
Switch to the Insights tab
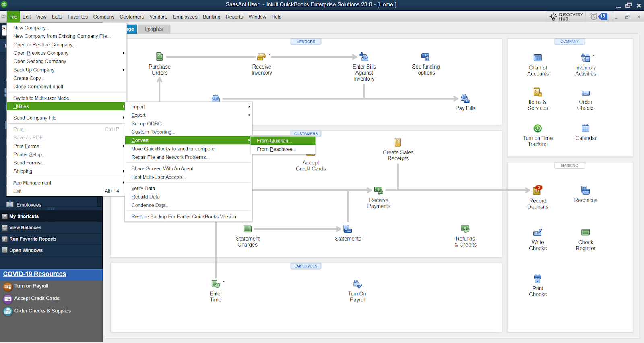(x=154, y=29)
